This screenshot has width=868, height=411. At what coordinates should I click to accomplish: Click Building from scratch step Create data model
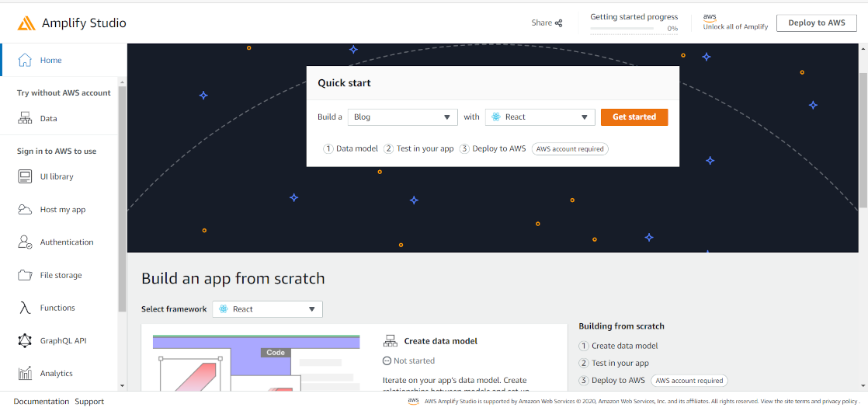618,346
